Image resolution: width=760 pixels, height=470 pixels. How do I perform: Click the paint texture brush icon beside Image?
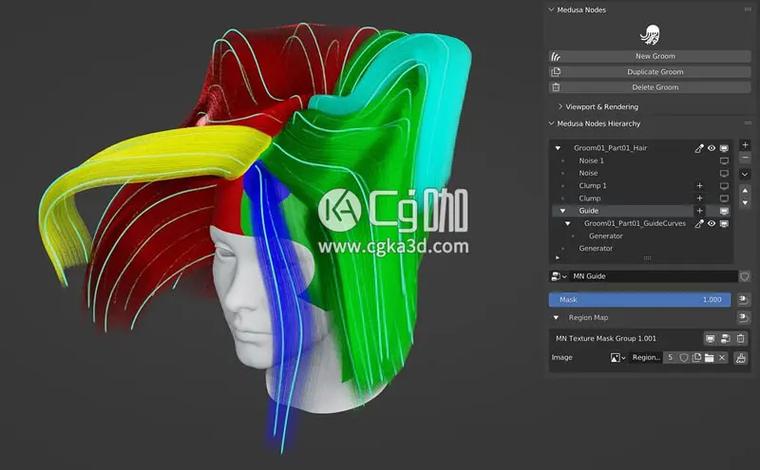[x=741, y=358]
